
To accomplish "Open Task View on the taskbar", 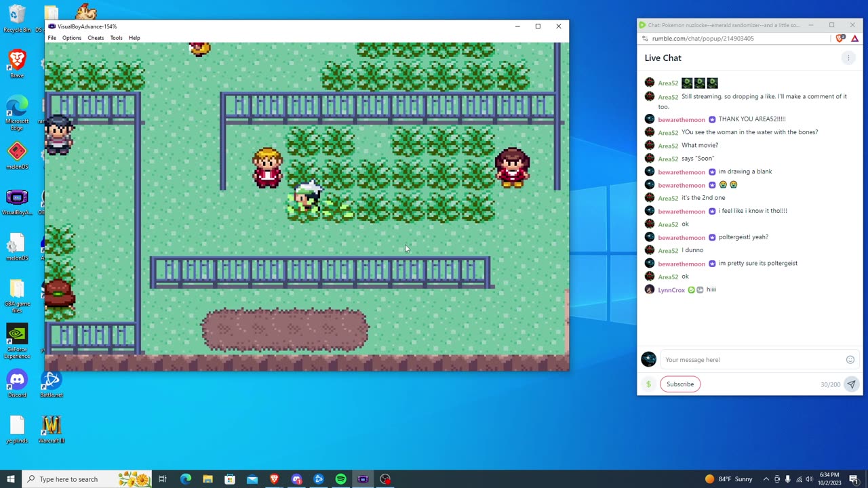I will (163, 479).
